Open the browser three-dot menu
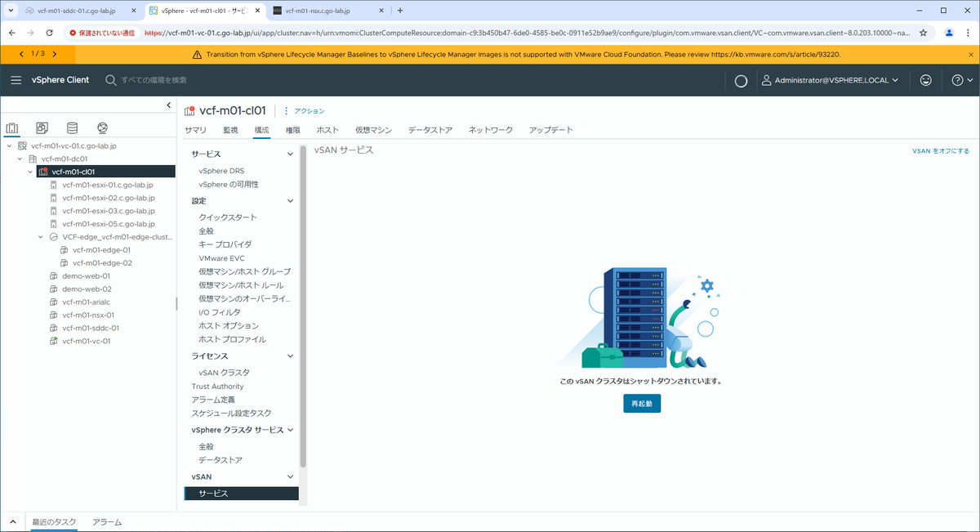This screenshot has height=532, width=980. [x=969, y=33]
